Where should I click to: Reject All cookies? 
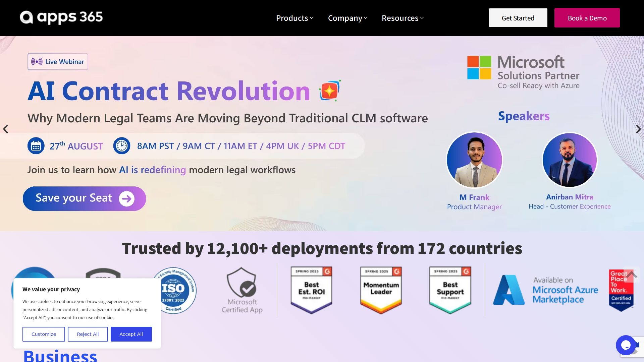(88, 334)
